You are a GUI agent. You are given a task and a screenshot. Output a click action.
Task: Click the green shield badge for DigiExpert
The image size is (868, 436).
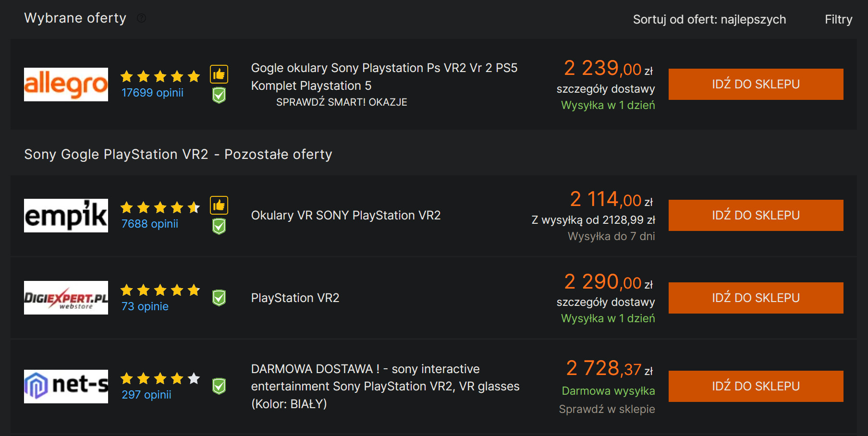pos(219,298)
